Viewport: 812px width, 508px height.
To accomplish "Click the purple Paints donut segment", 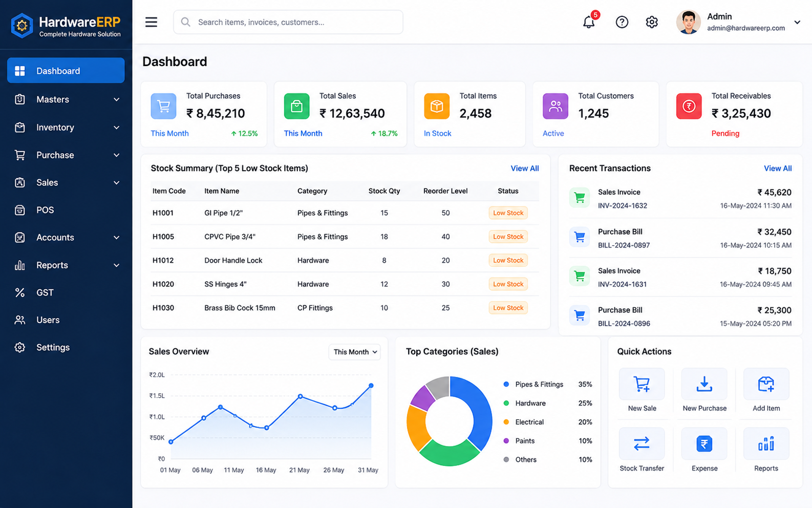I will (422, 397).
